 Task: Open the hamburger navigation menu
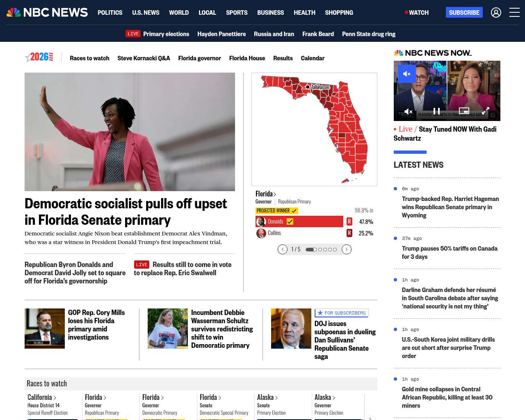pyautogui.click(x=514, y=13)
